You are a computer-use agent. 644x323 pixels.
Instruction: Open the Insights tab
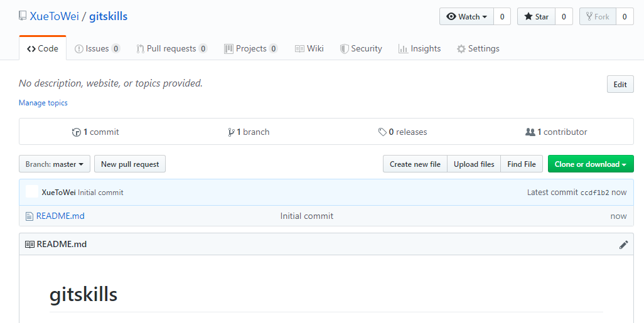(x=419, y=48)
